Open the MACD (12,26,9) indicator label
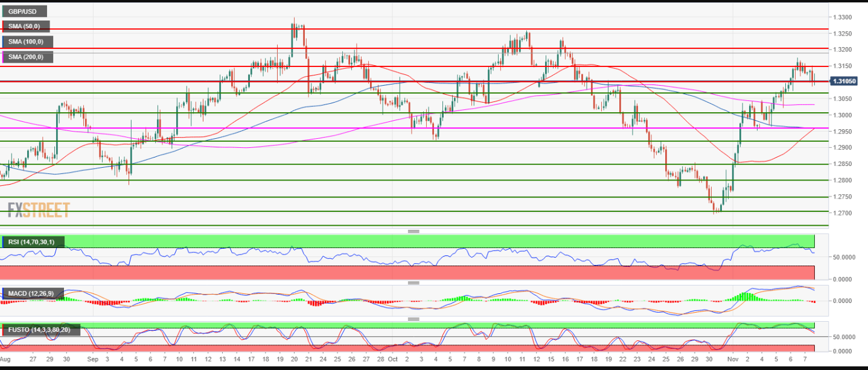The height and width of the screenshot is (370, 868). click(31, 294)
